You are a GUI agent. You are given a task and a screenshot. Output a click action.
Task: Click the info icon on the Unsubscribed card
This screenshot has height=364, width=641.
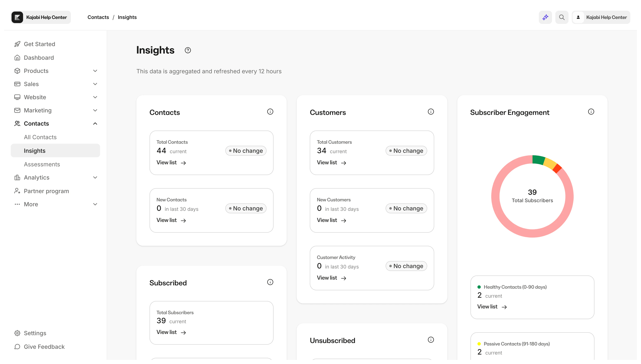click(431, 339)
